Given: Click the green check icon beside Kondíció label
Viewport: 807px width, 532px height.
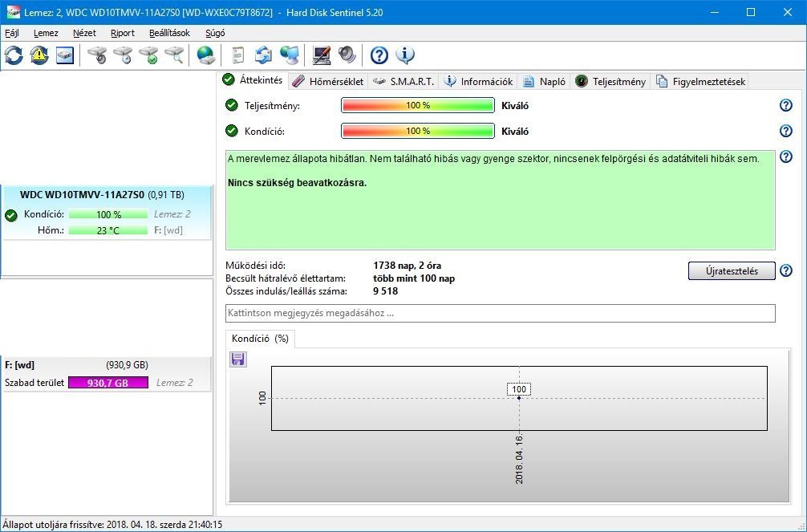Looking at the screenshot, I should 232,131.
